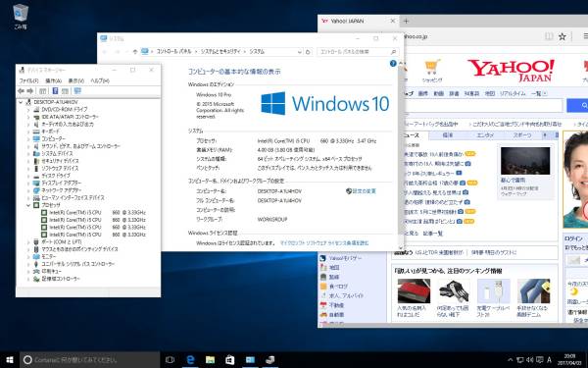Image resolution: width=588 pixels, height=368 pixels.
Task: Click the night sky weather map thumbnail
Action: click(525, 161)
